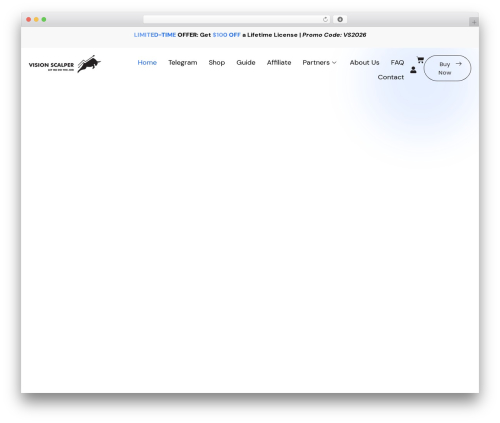This screenshot has width=500, height=423.
Task: Expand the Partners dropdown menu
Action: 319,63
